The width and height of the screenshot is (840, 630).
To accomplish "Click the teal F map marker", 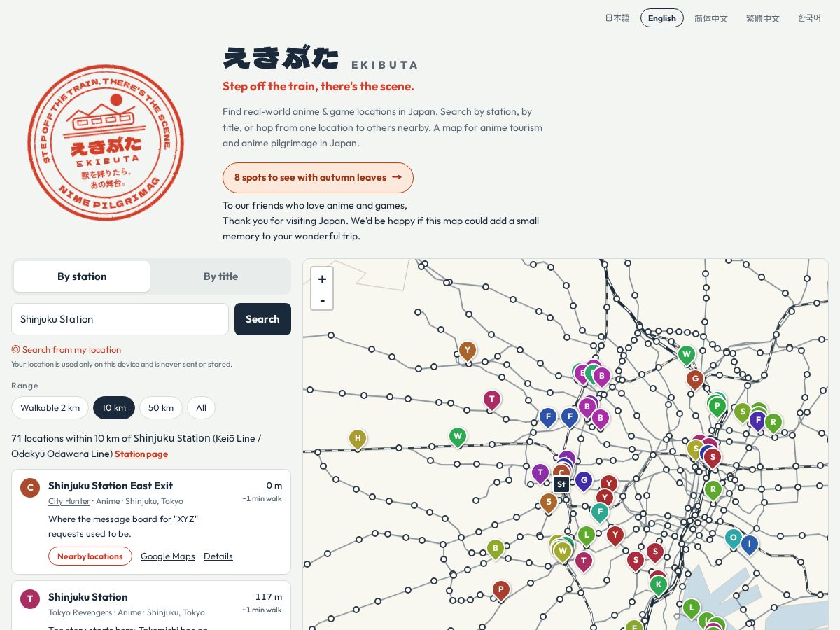I will (x=600, y=512).
